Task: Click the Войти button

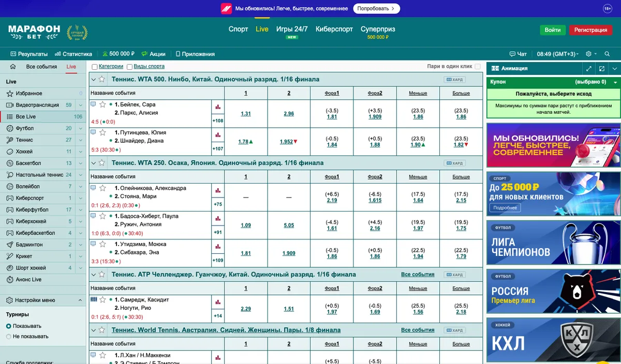Action: pyautogui.click(x=553, y=30)
